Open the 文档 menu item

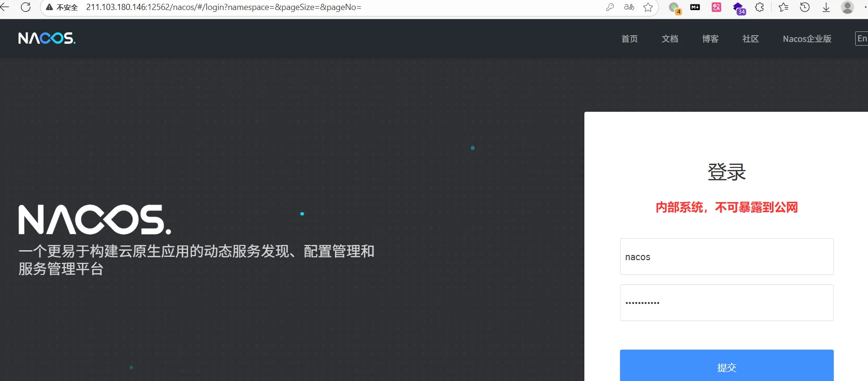(x=670, y=39)
